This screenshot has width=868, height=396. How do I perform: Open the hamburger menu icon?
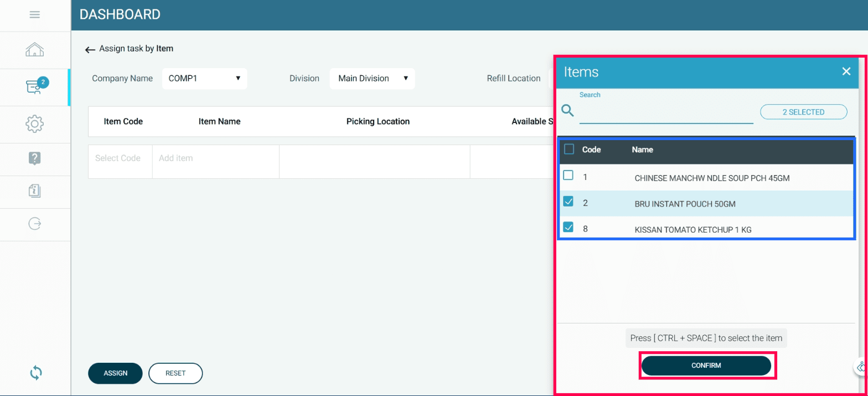point(34,15)
